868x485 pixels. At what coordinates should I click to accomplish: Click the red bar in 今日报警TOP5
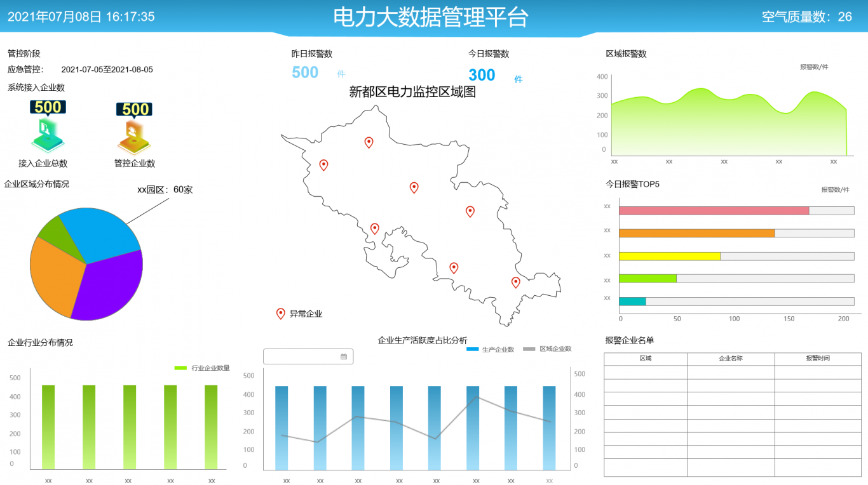714,210
